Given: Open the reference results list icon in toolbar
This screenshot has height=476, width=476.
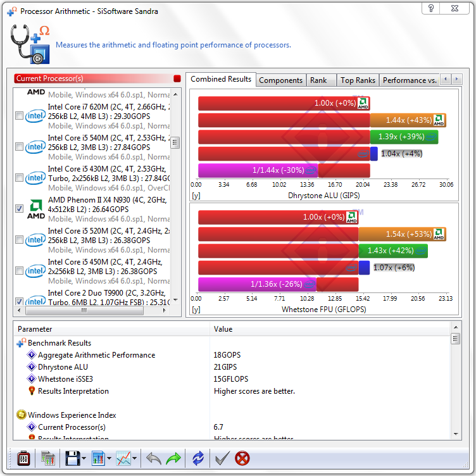Looking at the screenshot, I should pos(47,458).
